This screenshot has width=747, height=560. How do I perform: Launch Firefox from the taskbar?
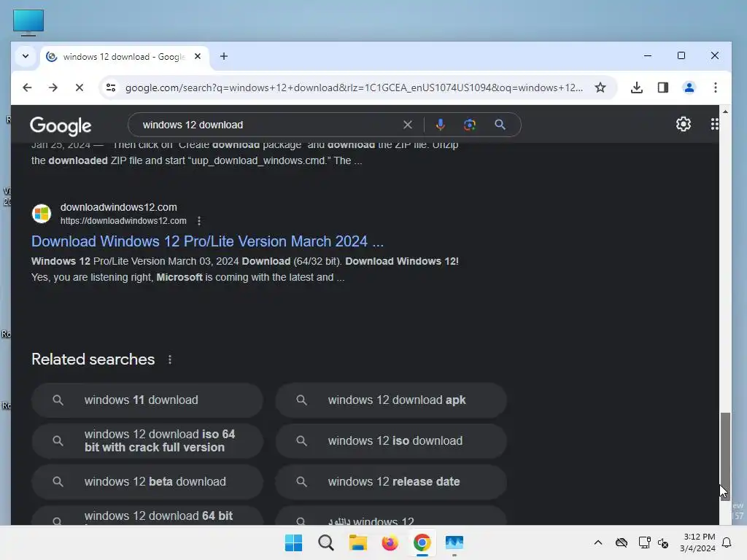point(390,542)
